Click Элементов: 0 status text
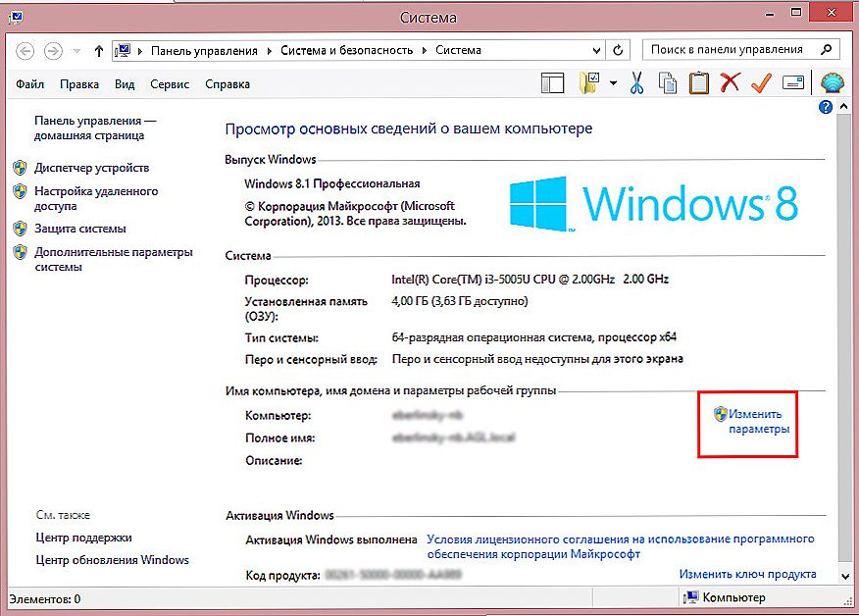This screenshot has width=859, height=616. pyautogui.click(x=45, y=599)
